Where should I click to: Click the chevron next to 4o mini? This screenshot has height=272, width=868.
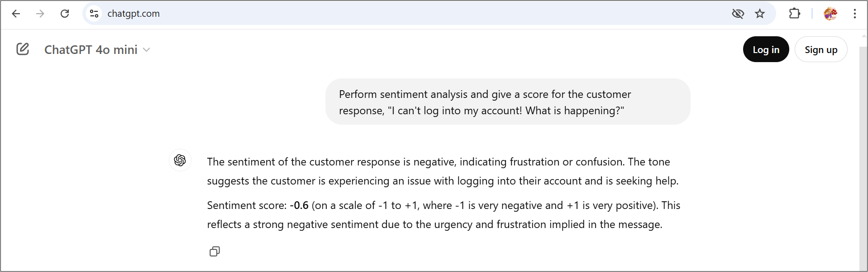point(146,50)
